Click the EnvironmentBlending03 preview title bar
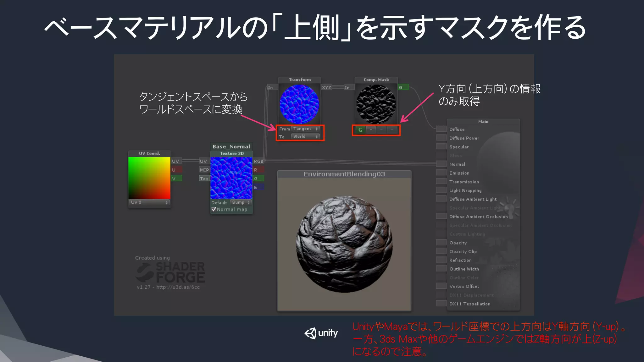The width and height of the screenshot is (644, 362). coord(344,174)
